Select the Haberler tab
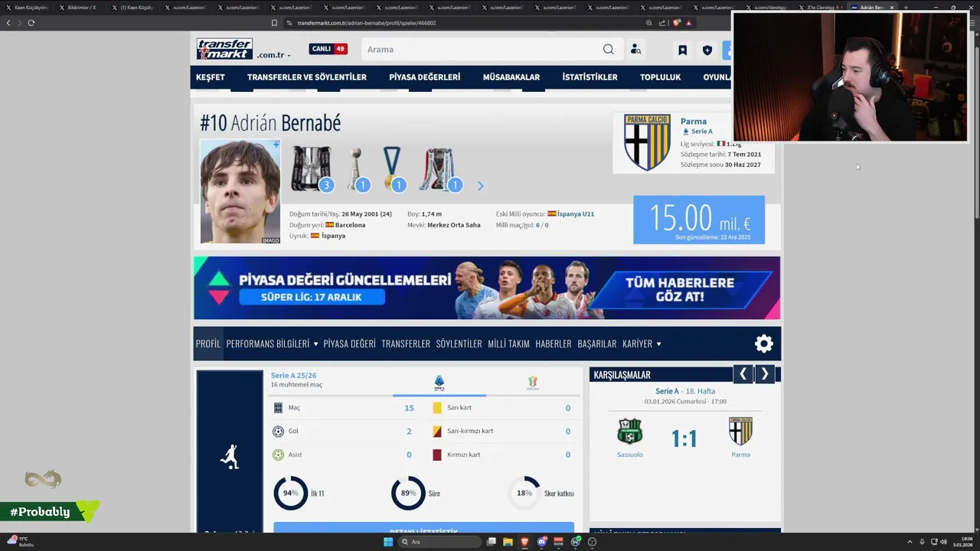This screenshot has width=980, height=551. [x=554, y=344]
